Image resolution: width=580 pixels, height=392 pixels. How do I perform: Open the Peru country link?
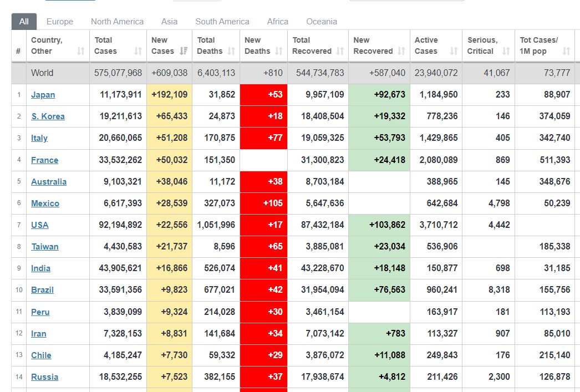(40, 312)
